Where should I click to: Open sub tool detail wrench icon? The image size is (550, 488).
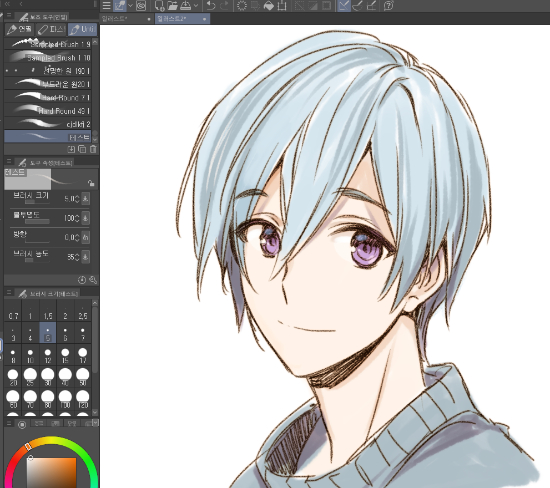(x=93, y=280)
